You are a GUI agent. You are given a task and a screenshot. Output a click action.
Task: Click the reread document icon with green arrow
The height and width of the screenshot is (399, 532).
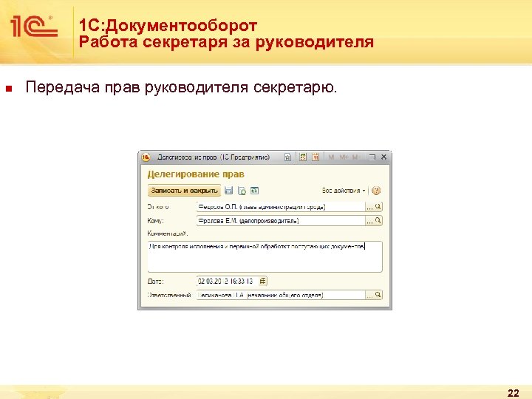coord(242,191)
